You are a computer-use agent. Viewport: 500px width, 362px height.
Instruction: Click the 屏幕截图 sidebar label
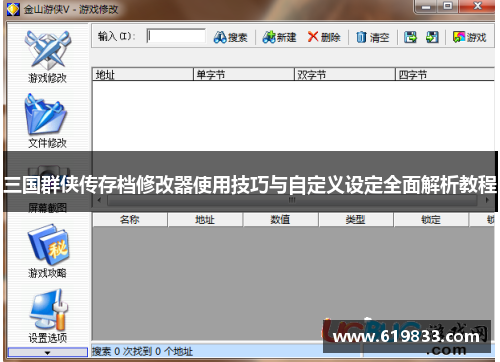pyautogui.click(x=47, y=207)
